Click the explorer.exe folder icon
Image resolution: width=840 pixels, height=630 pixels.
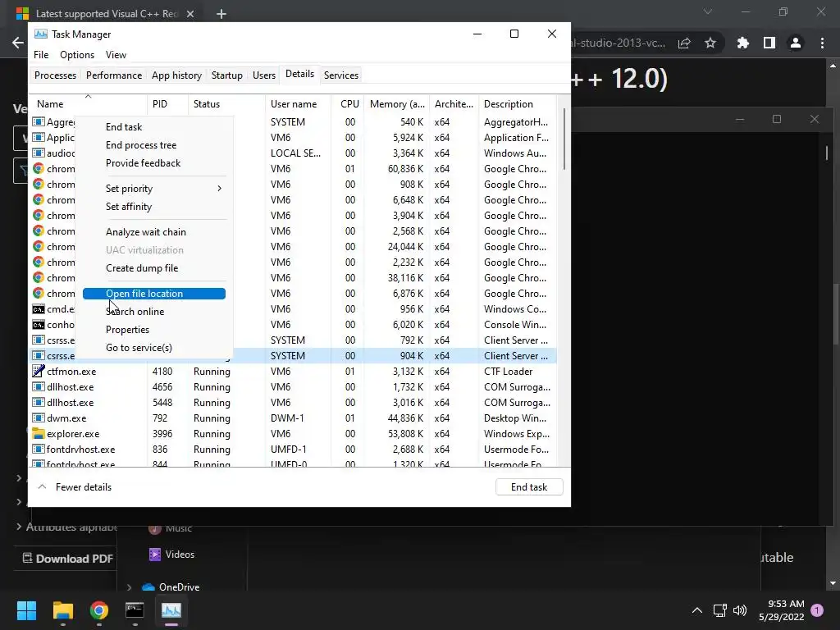coord(38,433)
